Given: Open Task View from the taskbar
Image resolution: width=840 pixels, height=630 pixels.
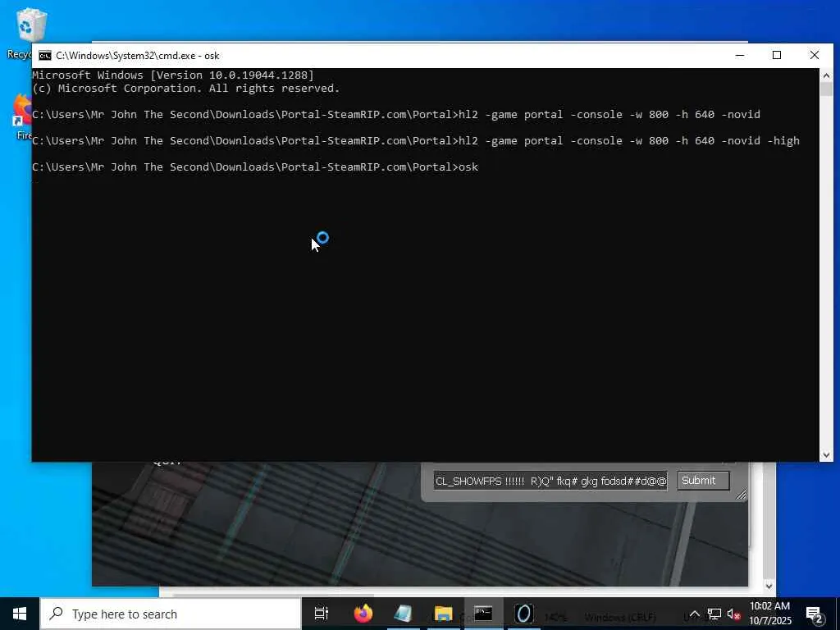Looking at the screenshot, I should [x=322, y=614].
